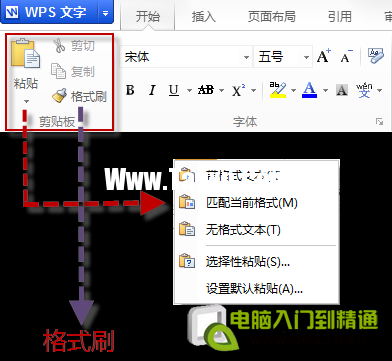The height and width of the screenshot is (361, 392).
Task: Expand the phonetic guide dropdown arrow
Action: point(379,90)
